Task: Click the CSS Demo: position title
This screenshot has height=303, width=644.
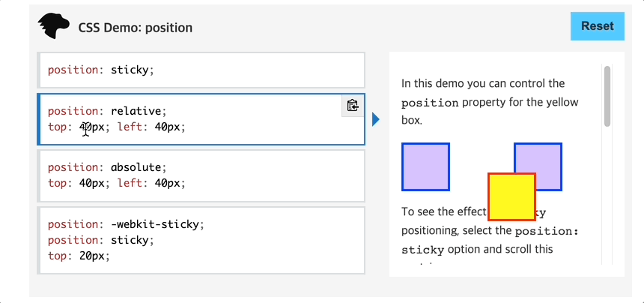Action: tap(135, 28)
